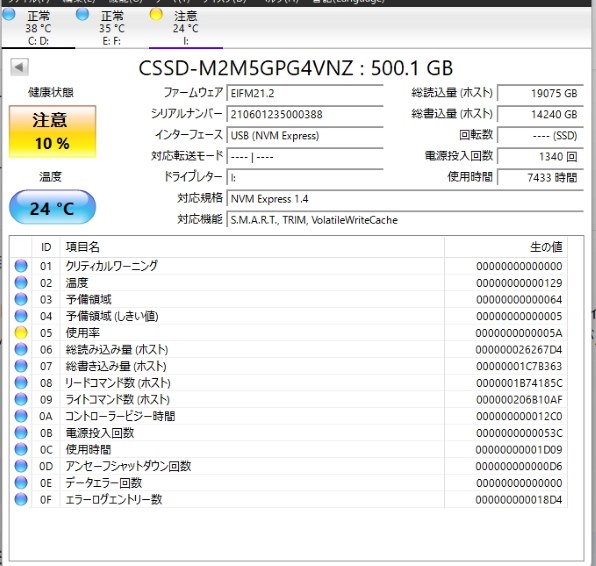
Task: Click status orb for 0E データエラー回数
Action: pos(21,483)
